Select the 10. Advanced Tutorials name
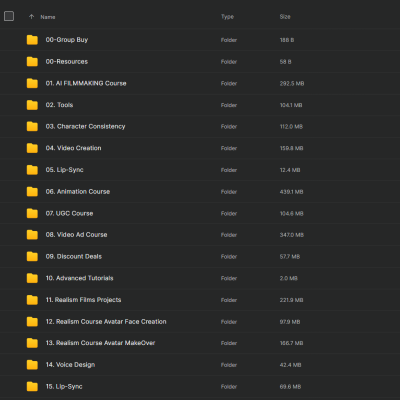 [x=79, y=278]
